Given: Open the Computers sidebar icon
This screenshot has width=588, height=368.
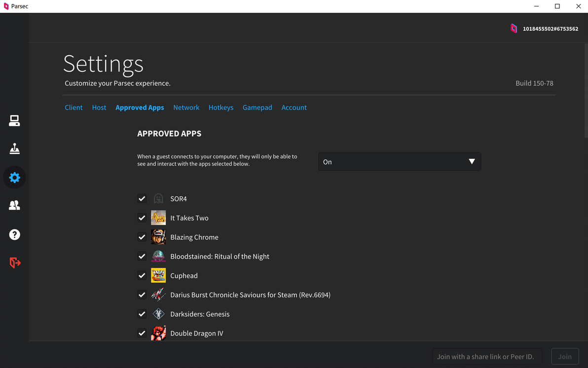Looking at the screenshot, I should pos(14,121).
